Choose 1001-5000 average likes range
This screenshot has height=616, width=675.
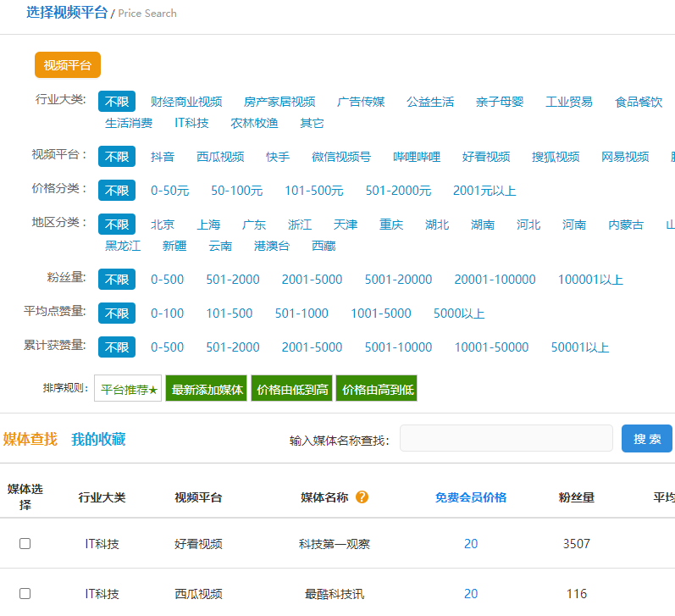click(x=380, y=314)
